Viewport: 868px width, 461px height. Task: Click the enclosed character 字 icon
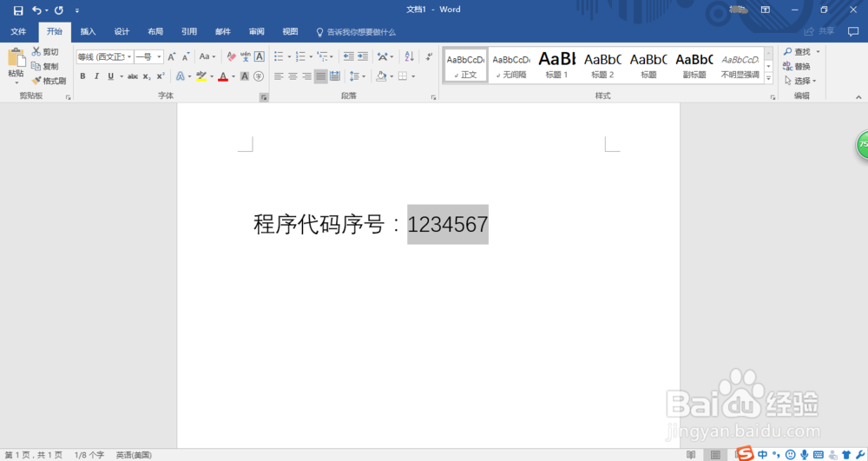pos(259,76)
